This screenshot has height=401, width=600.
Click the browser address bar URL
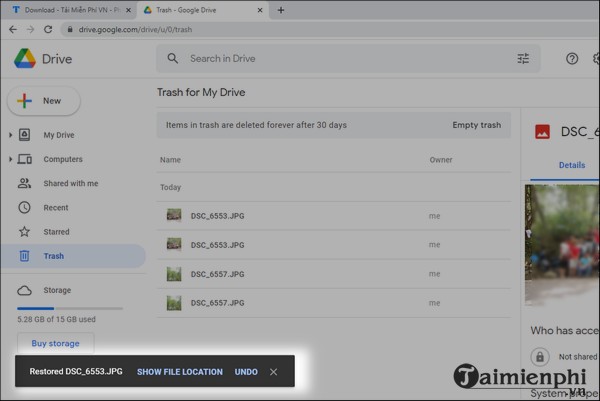pos(135,29)
